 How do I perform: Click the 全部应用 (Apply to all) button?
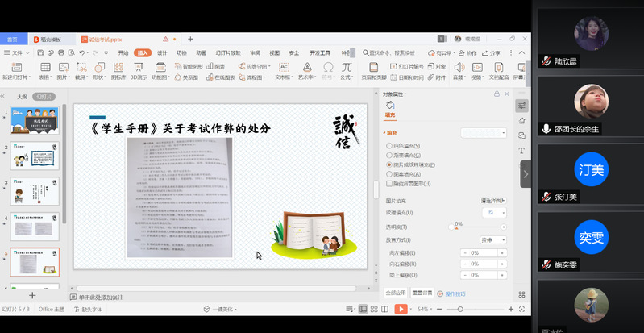click(x=395, y=293)
